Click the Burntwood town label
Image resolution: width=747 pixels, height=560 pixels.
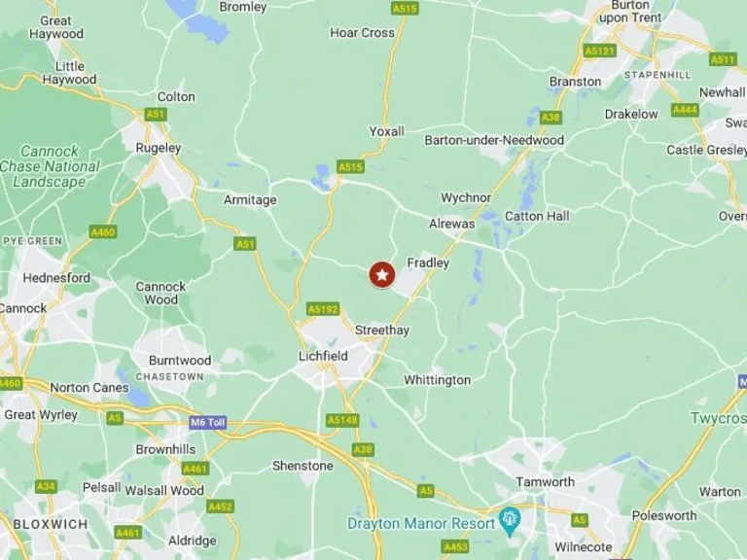(180, 360)
